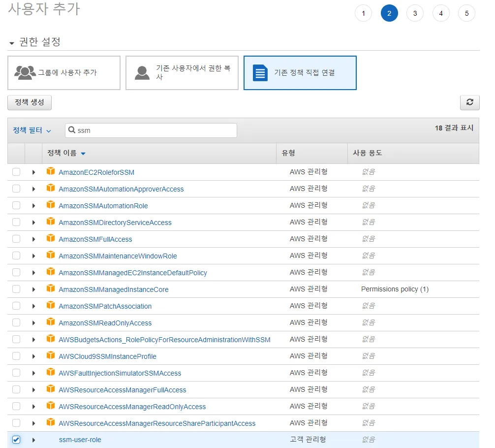Collapse the 권한 설정 section
The height and width of the screenshot is (448, 495).
pos(12,43)
